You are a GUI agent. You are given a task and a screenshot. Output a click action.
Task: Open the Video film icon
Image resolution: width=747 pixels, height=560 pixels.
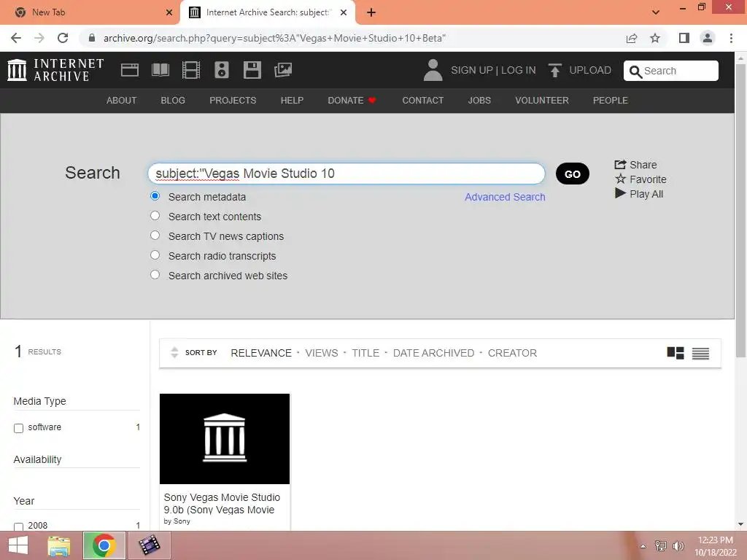pyautogui.click(x=191, y=70)
